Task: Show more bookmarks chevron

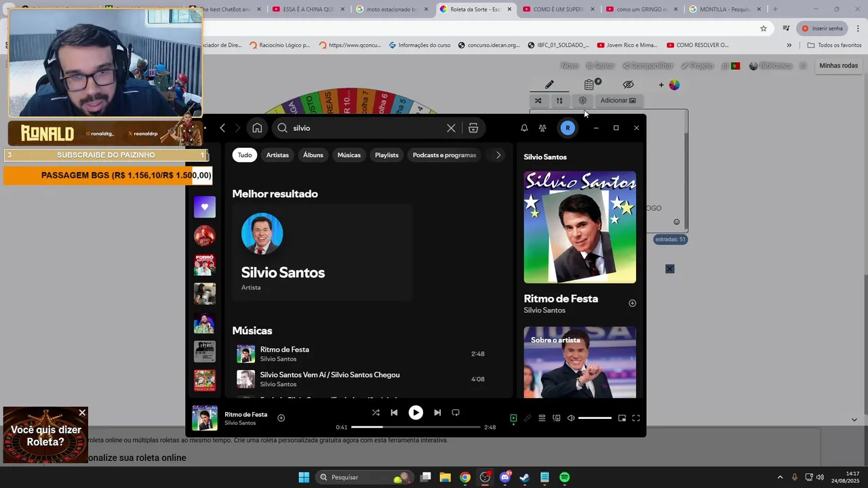Action: click(x=789, y=45)
